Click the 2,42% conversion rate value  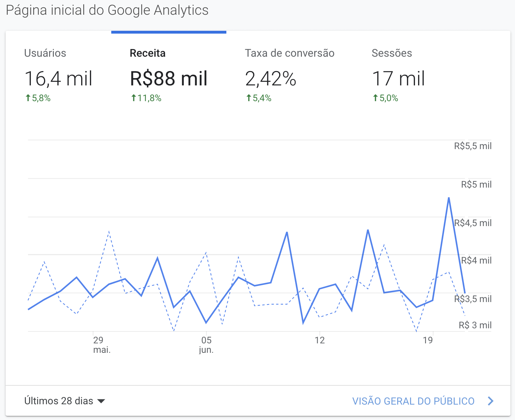tap(270, 78)
